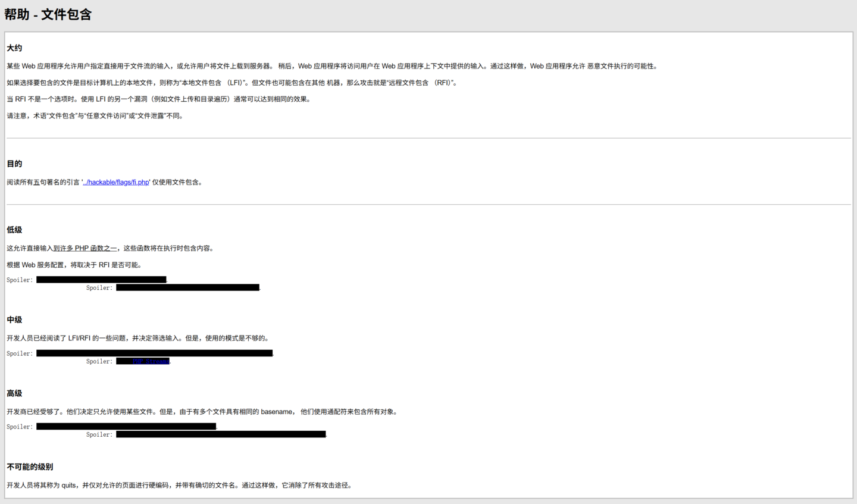Reveal the first spoiler under 低级
This screenshot has width=857, height=504.
[101, 280]
